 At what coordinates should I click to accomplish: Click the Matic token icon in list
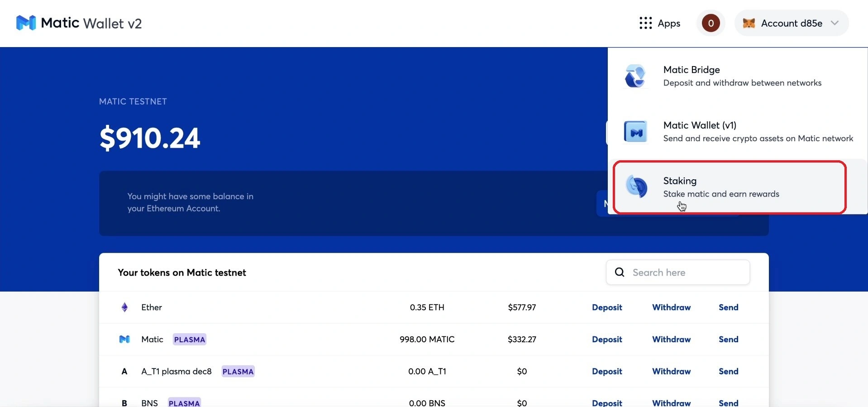(x=124, y=339)
